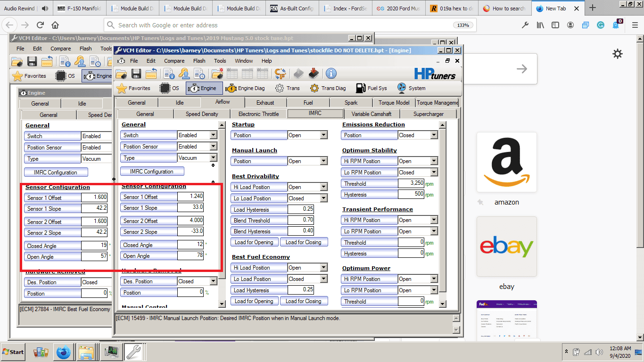Click IMRC Configuration in back Mustang window
This screenshot has height=362, width=644.
56,173
